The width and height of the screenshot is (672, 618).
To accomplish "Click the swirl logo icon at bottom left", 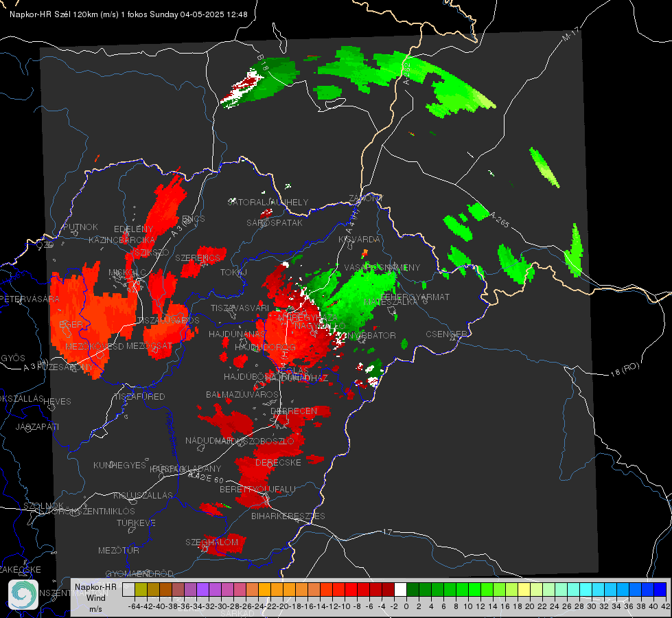I will [x=23, y=595].
